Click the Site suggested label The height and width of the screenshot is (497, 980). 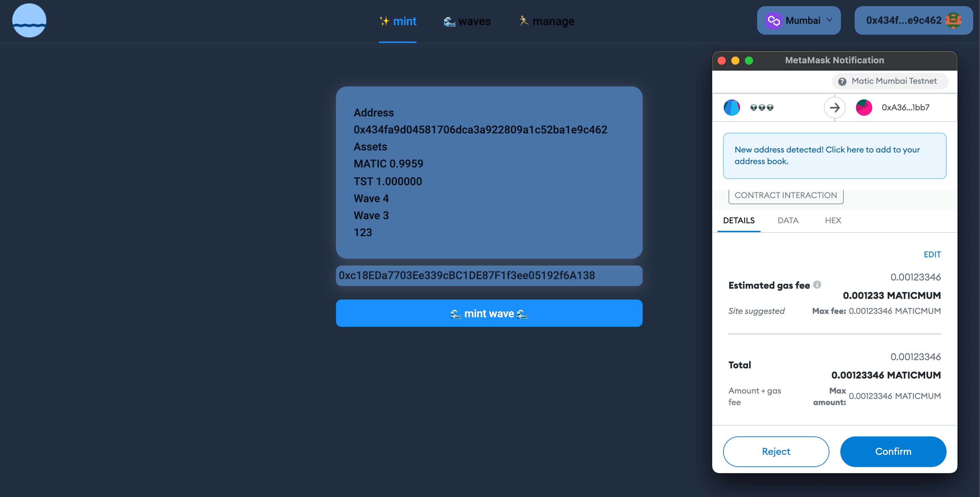756,311
